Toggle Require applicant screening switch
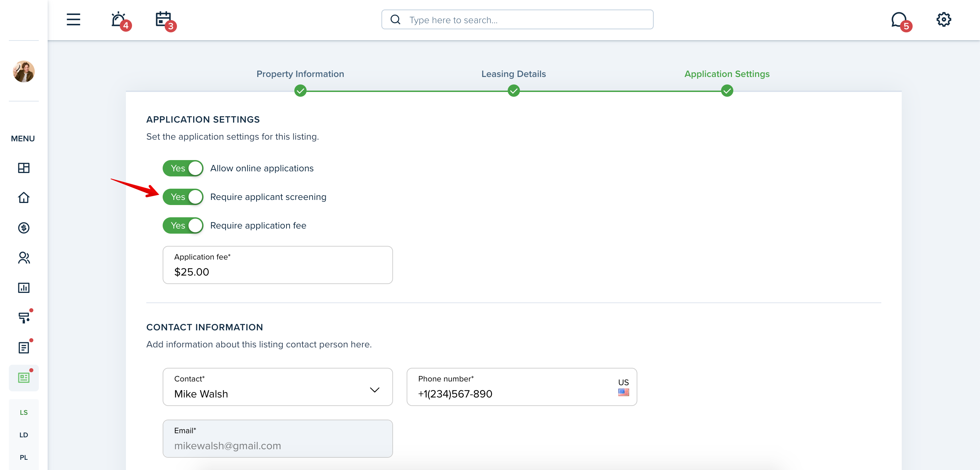980x470 pixels. 183,197
